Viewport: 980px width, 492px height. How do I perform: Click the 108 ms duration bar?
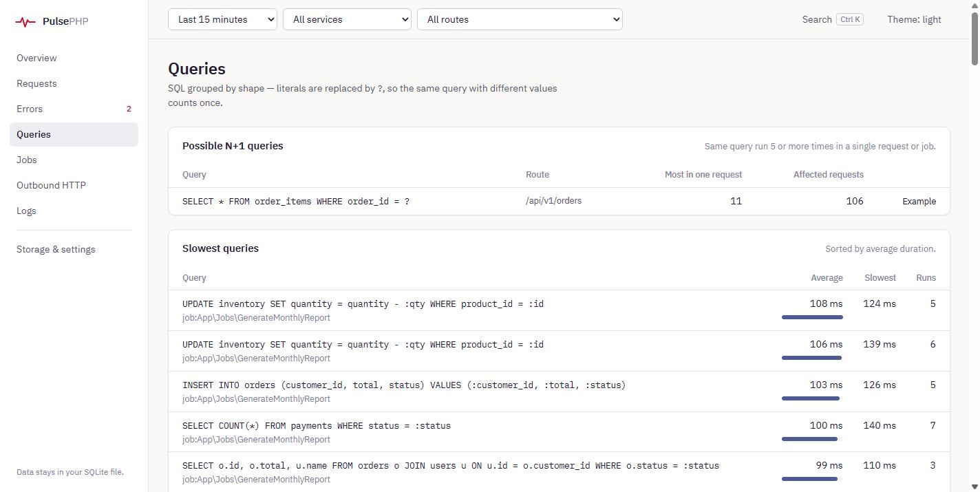pos(812,317)
